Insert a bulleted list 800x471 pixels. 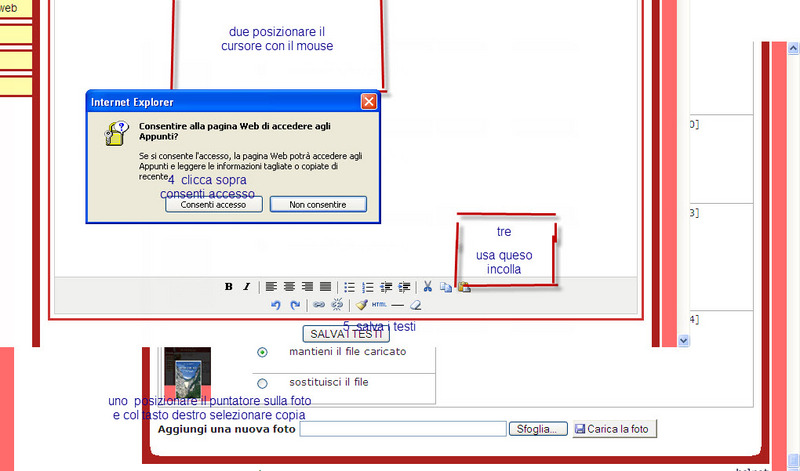tap(349, 287)
